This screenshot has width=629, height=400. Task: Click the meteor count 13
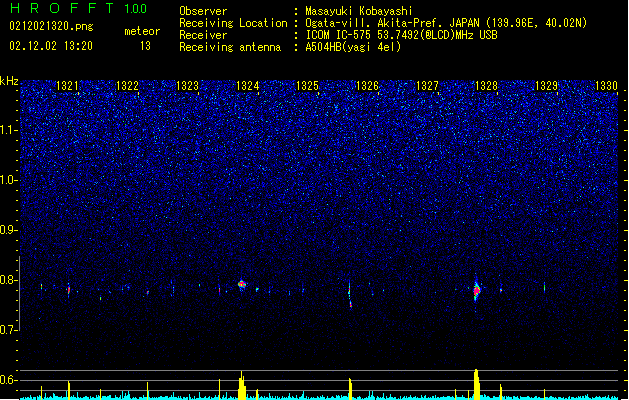tap(145, 46)
